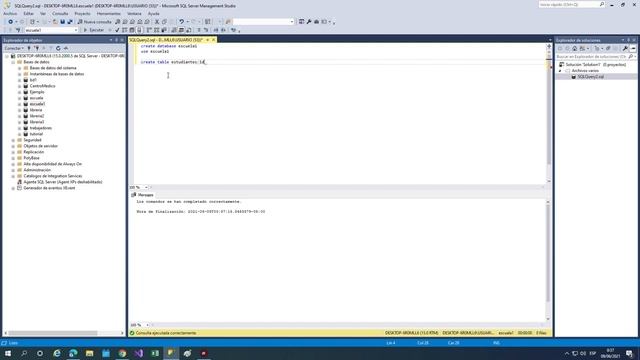Open taskbar search magnifier

(x=24, y=353)
